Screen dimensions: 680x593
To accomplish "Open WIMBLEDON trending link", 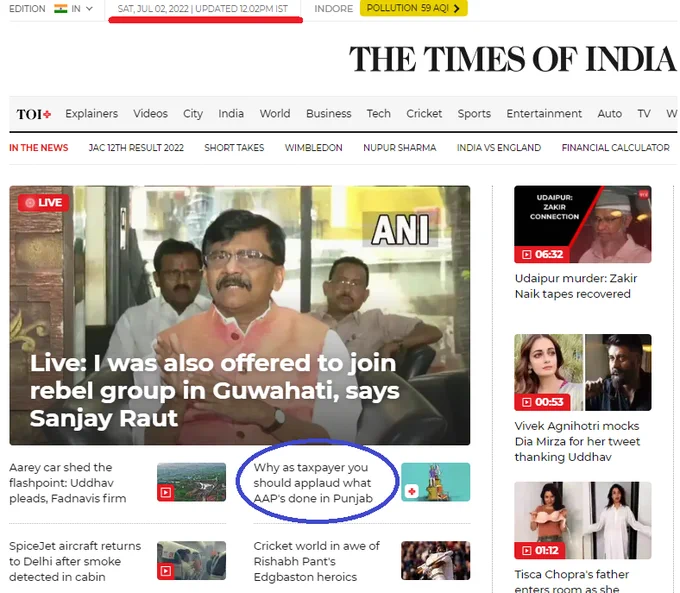I will (x=314, y=148).
